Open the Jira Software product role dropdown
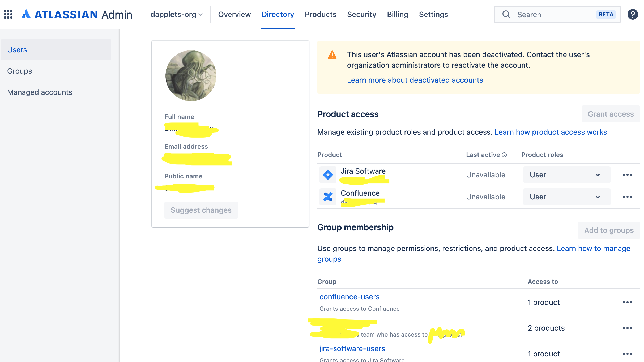Screen dimensions: 644x362 pos(566,174)
